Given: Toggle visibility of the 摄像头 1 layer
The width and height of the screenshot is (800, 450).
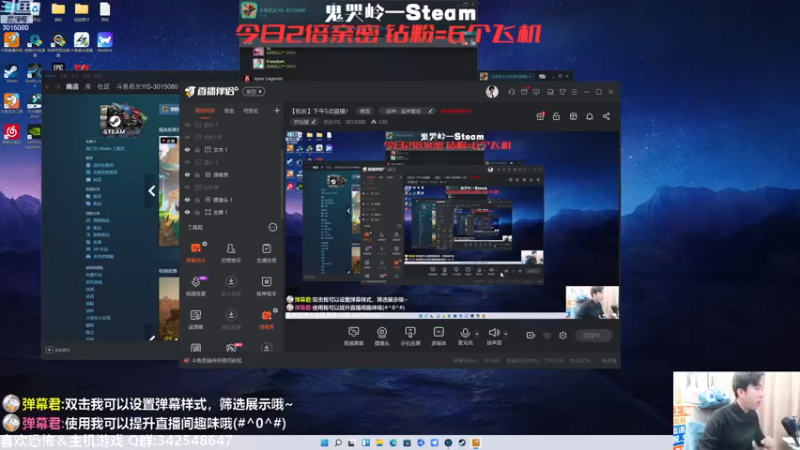Looking at the screenshot, I should 187,200.
